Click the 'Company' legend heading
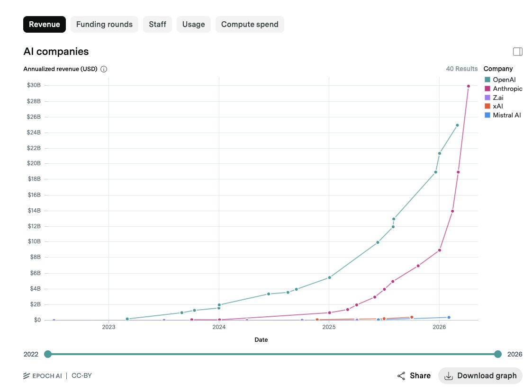This screenshot has height=392, width=532. click(498, 69)
